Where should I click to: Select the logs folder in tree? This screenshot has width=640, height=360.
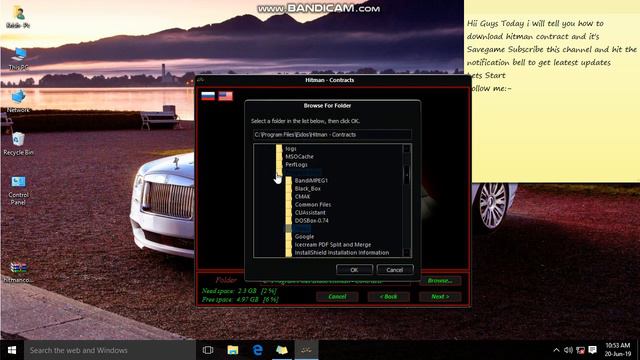point(291,149)
